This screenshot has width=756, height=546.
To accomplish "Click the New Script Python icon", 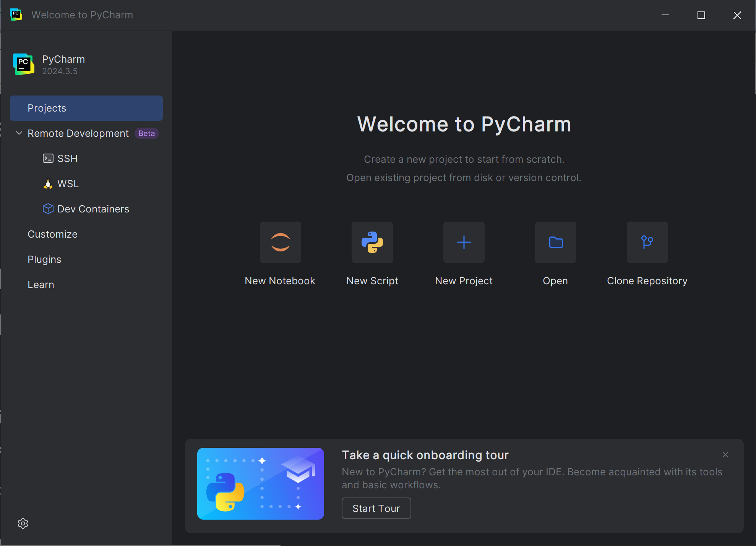I will click(x=372, y=242).
